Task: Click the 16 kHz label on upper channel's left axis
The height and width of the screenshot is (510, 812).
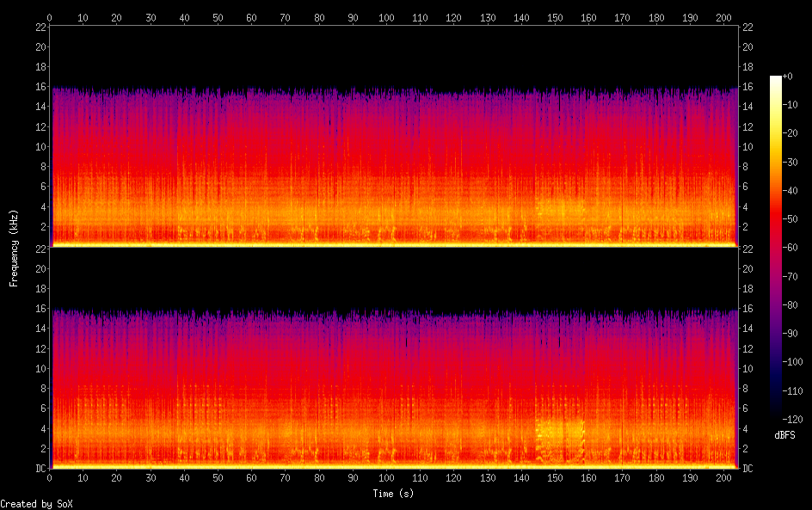Action: [x=40, y=87]
